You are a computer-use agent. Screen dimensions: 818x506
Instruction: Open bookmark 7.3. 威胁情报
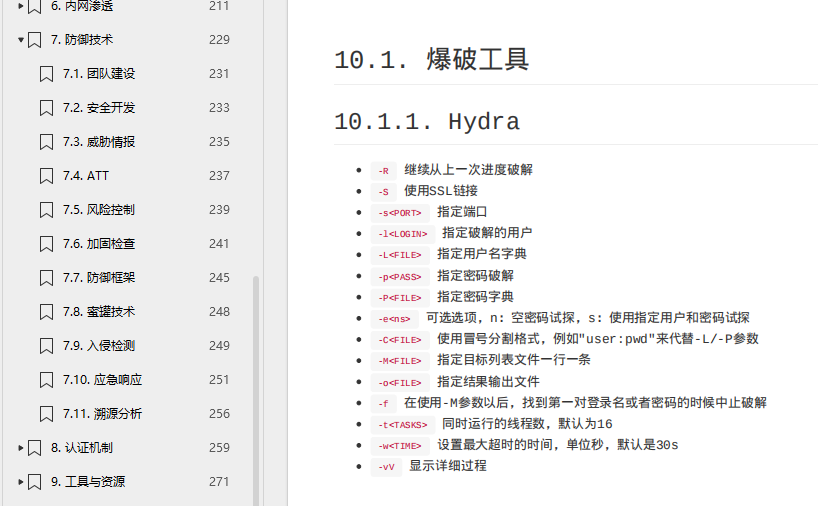99,141
